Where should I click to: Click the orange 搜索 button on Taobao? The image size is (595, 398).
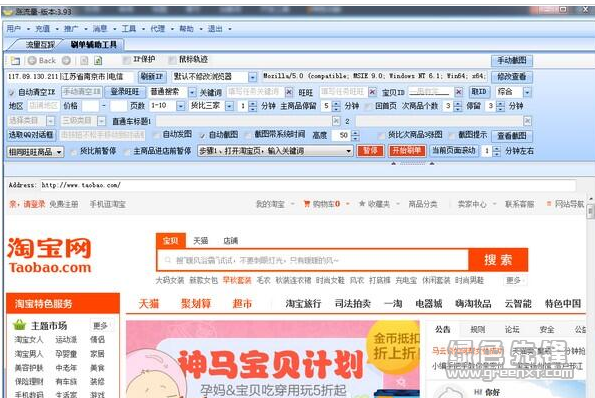point(498,260)
